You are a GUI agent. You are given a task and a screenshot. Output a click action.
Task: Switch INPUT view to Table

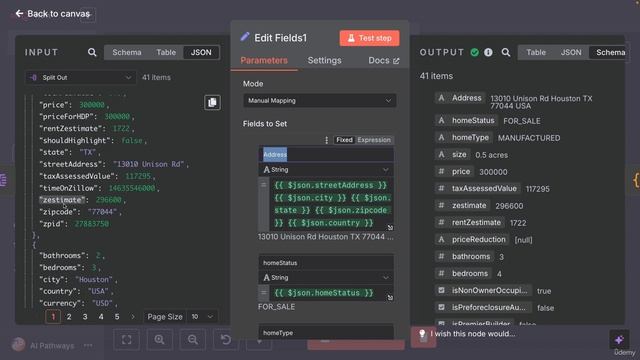pyautogui.click(x=166, y=52)
